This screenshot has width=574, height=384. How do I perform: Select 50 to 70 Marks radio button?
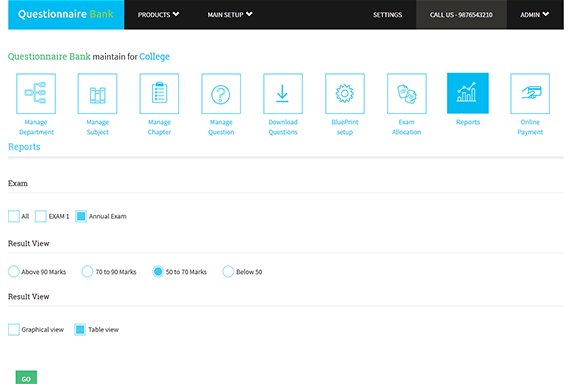tap(158, 272)
